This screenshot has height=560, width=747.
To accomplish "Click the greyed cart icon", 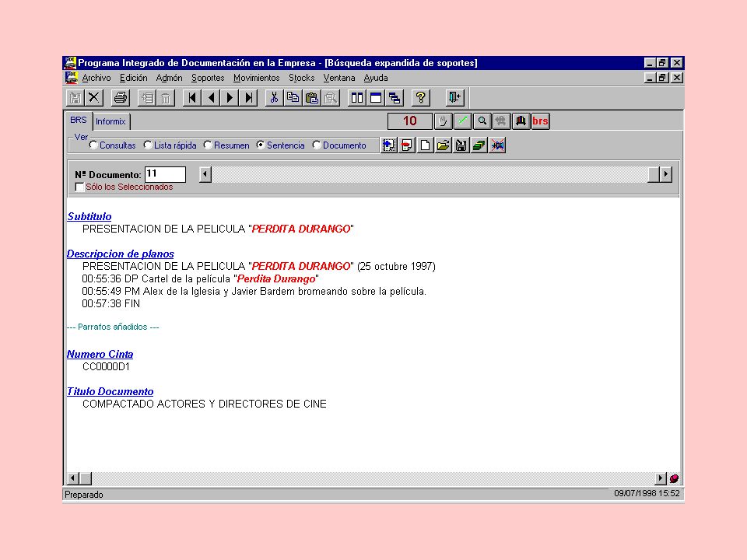I will [x=501, y=121].
